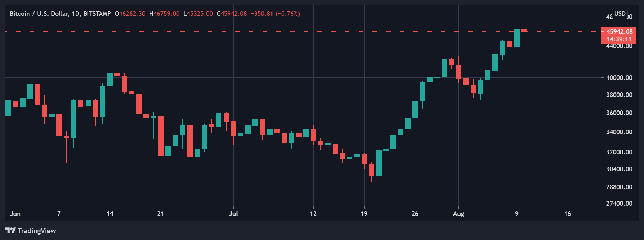Click the 28800.00 price axis label
The width and height of the screenshot is (644, 240).
pos(619,187)
